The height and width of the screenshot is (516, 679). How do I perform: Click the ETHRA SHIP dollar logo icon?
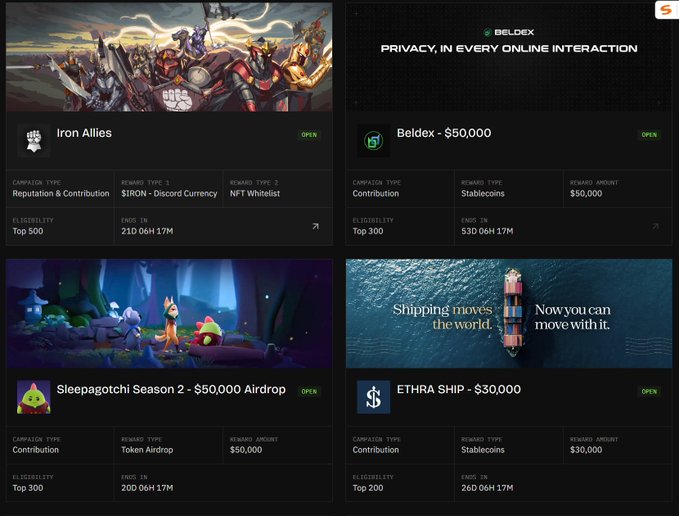[373, 397]
